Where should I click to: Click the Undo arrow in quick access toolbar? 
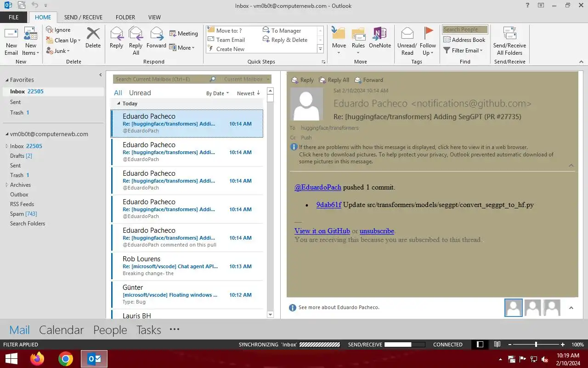pyautogui.click(x=35, y=6)
